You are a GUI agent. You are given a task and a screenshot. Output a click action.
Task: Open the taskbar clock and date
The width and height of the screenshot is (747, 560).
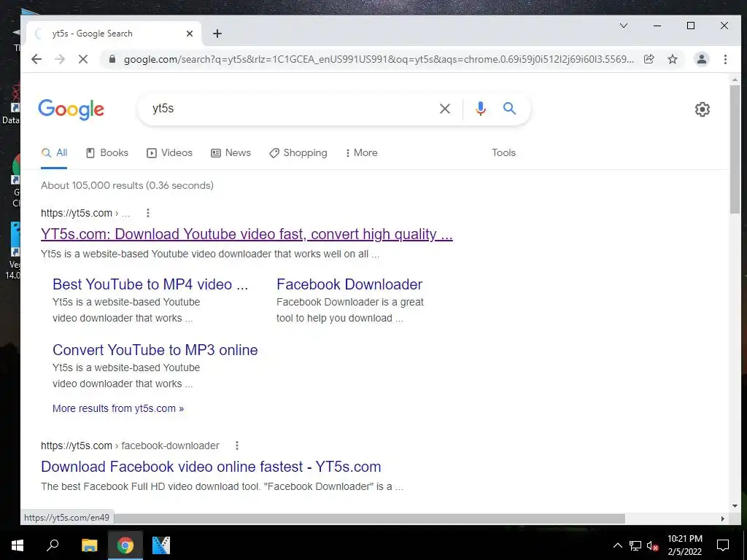pos(684,545)
